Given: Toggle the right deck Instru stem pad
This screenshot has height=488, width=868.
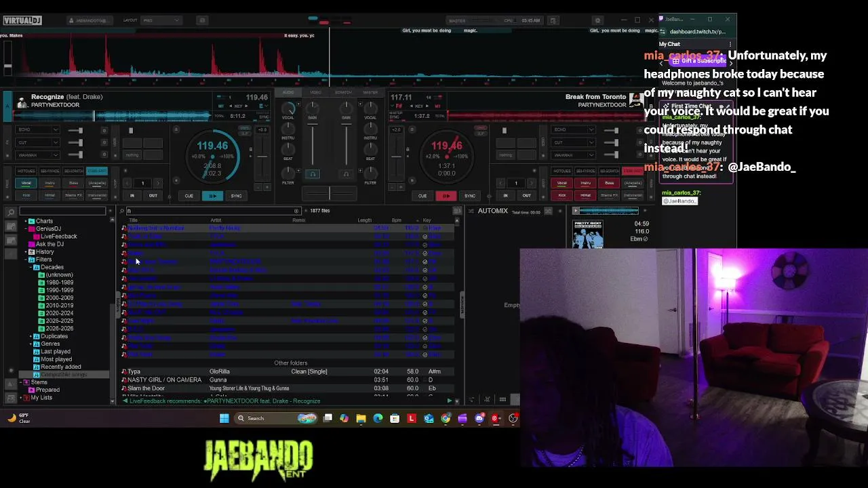Looking at the screenshot, I should click(x=586, y=183).
